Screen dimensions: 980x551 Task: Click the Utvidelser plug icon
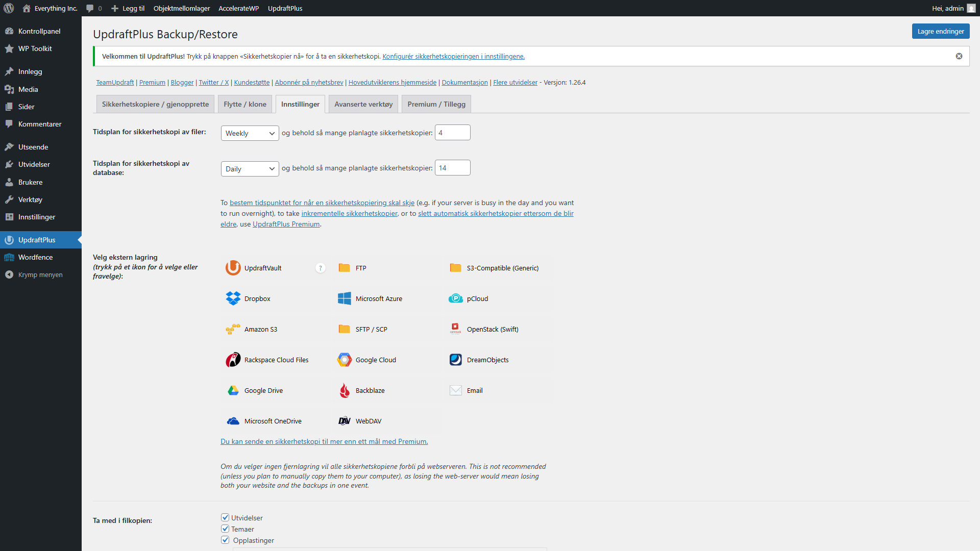coord(9,164)
